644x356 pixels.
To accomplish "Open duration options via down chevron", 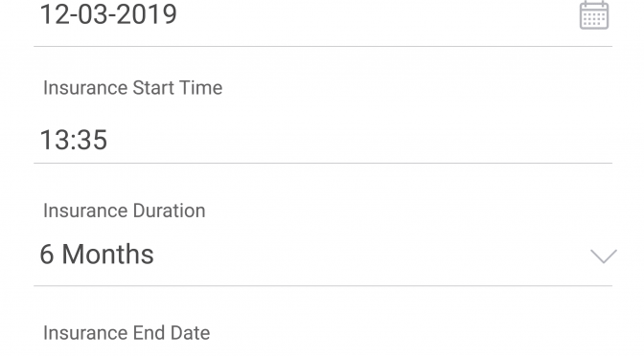I will (x=604, y=256).
